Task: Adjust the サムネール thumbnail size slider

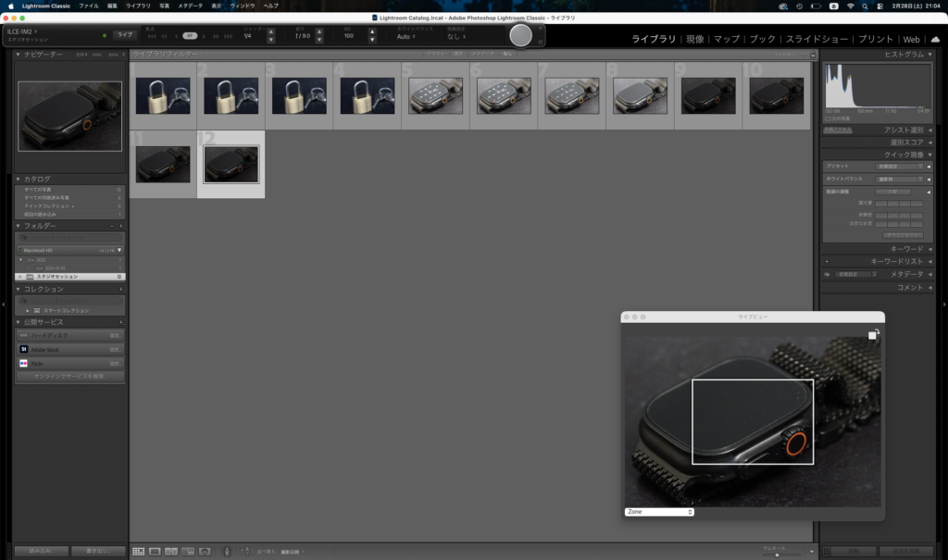Action: click(778, 554)
